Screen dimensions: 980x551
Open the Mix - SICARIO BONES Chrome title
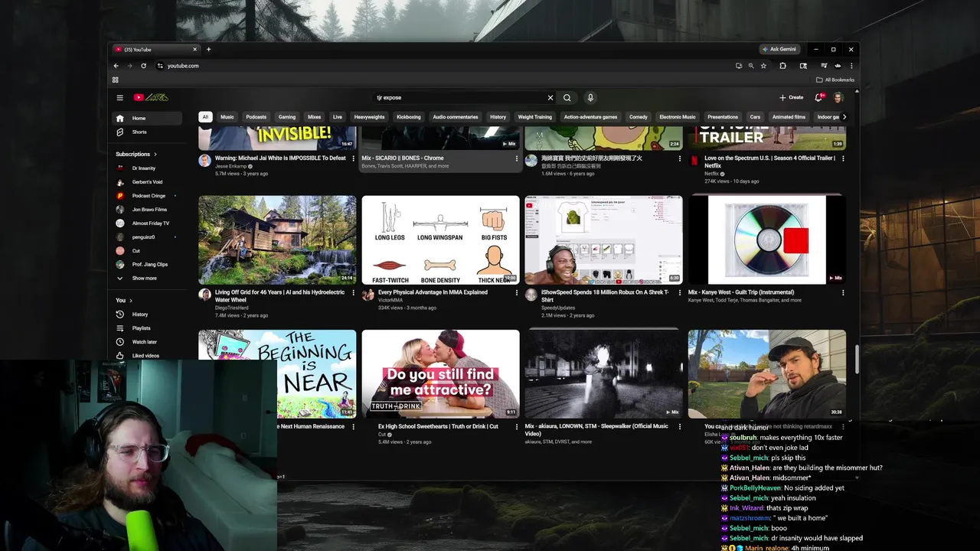click(403, 158)
